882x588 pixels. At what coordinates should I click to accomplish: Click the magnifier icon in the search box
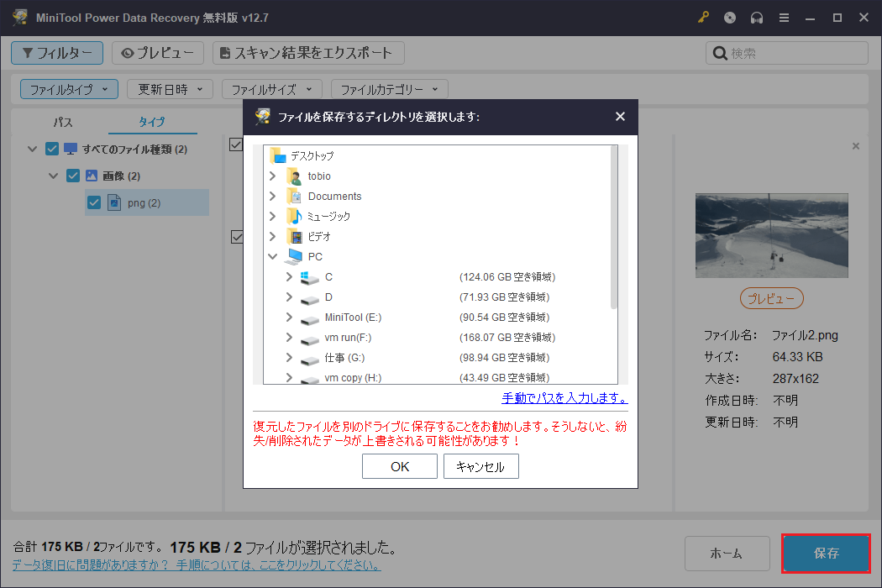pos(719,53)
